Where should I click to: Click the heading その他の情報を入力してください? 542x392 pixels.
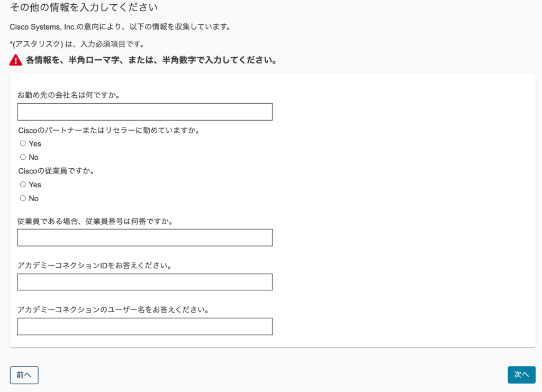[84, 7]
